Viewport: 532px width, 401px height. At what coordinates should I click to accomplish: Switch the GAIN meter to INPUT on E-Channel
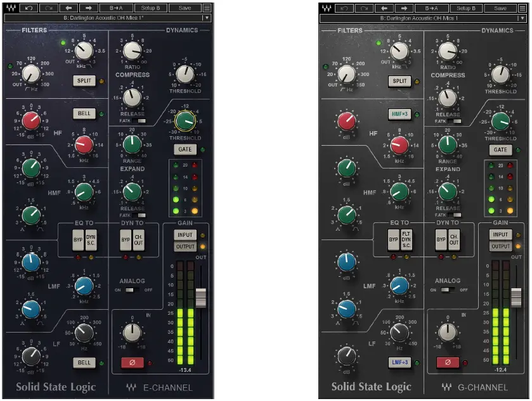coord(184,234)
